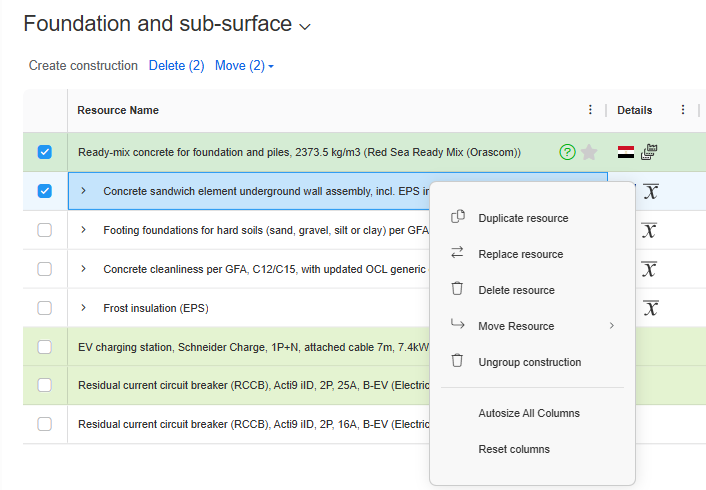Check the Footing foundations row checkbox
Image resolution: width=706 pixels, height=490 pixels.
point(44,230)
